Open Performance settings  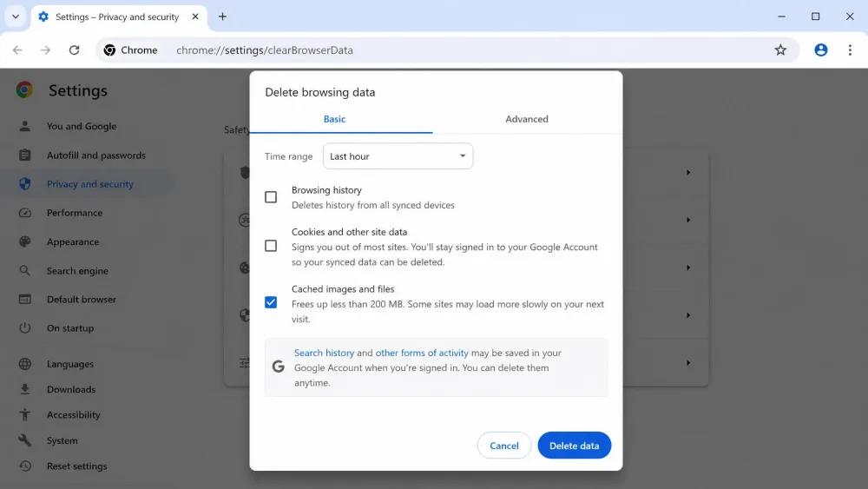click(74, 213)
